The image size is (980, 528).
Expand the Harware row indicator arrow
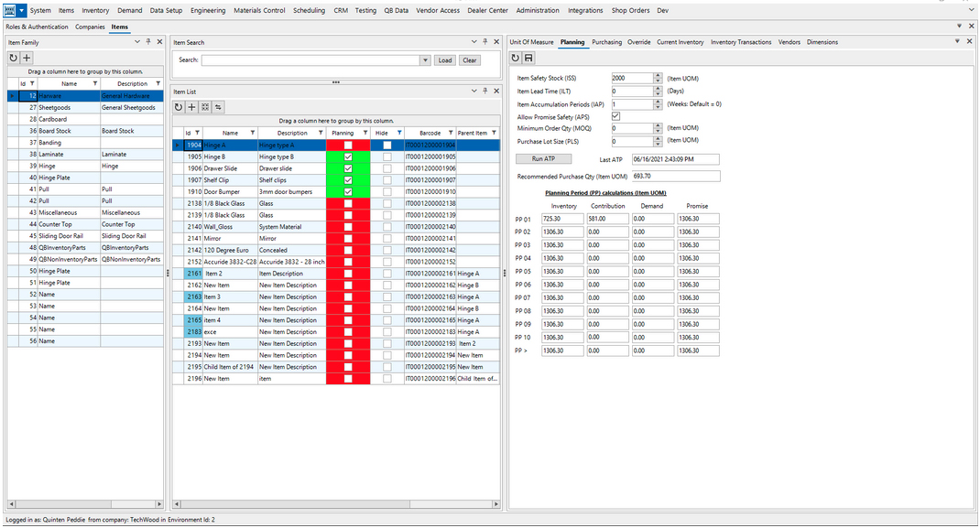click(12, 96)
